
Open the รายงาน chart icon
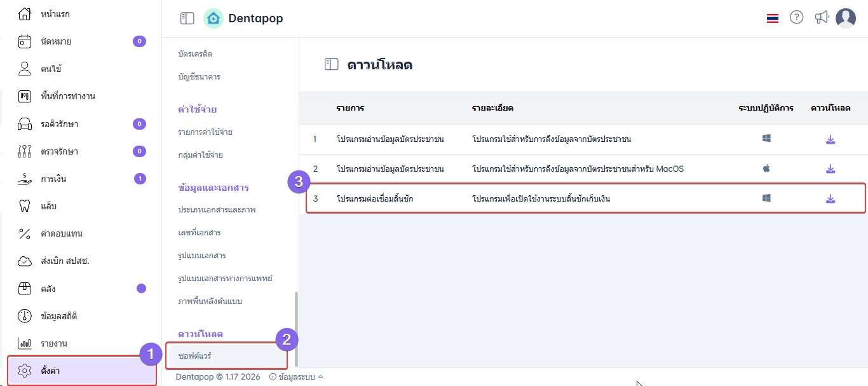click(x=25, y=343)
